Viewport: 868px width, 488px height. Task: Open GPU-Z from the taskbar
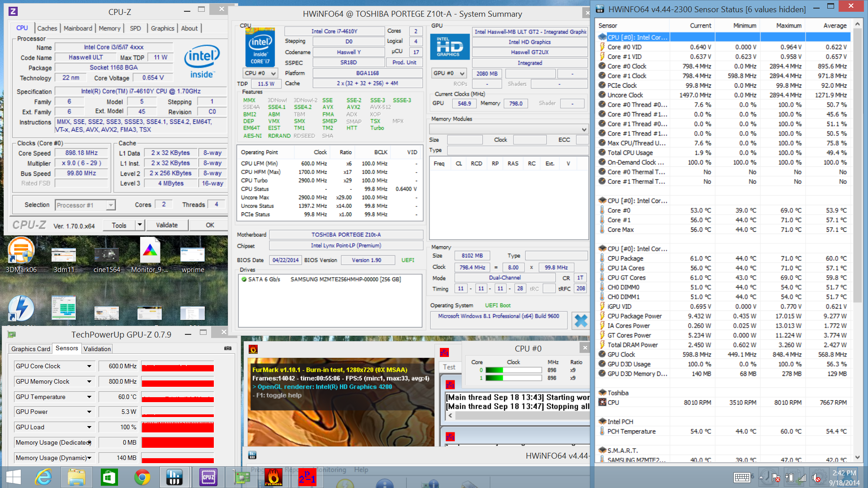242,477
